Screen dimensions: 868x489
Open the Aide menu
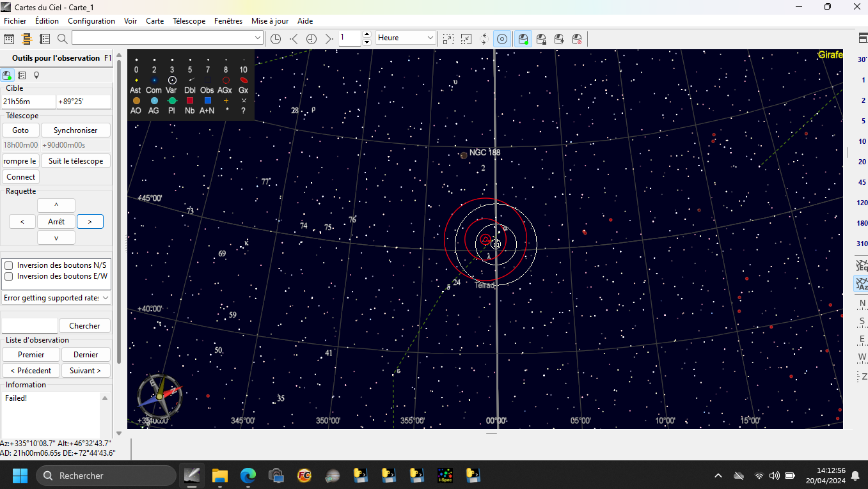305,21
